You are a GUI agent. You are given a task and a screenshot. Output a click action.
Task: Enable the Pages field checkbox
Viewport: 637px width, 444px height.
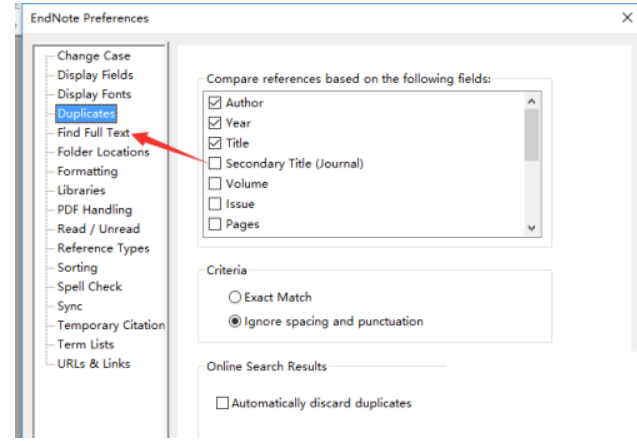[215, 224]
